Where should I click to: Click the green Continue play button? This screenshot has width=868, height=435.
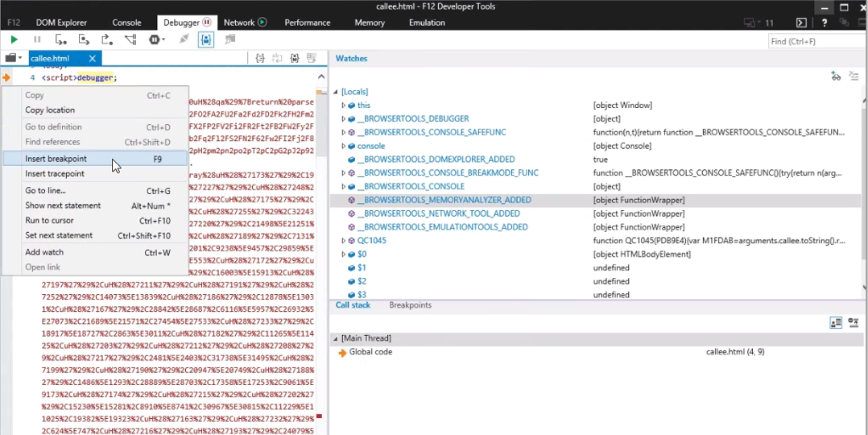click(14, 39)
